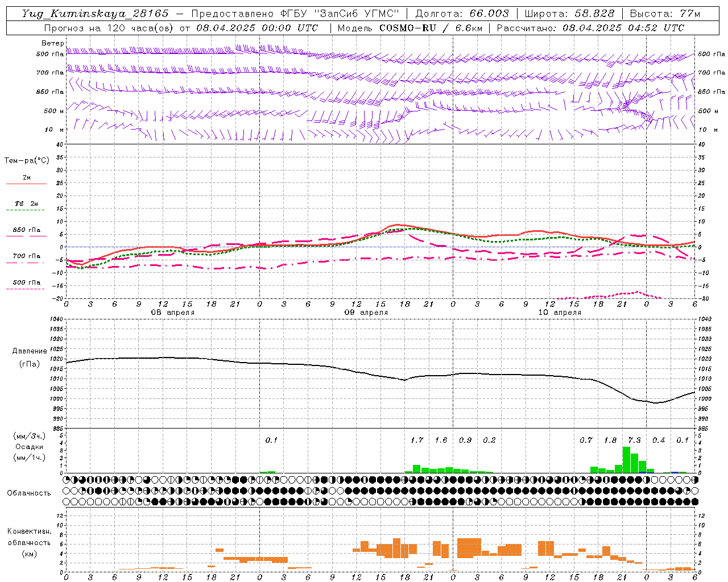This screenshot has width=728, height=582.
Task: Click the "Тем-ра(°C)" temperature axis title
Action: point(27,161)
